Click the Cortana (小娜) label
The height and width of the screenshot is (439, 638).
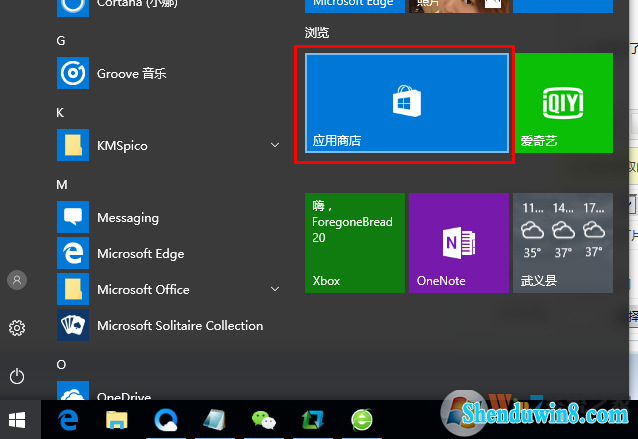pyautogui.click(x=137, y=4)
